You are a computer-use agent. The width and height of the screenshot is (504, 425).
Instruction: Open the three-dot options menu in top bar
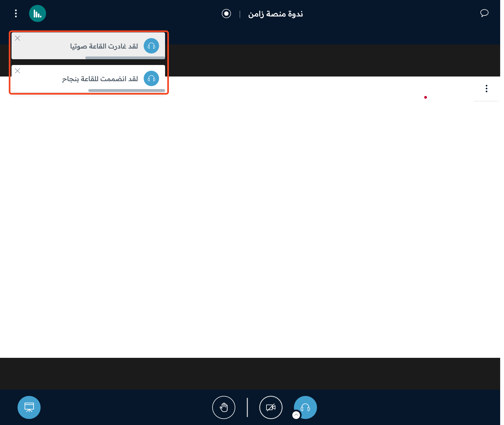pos(16,13)
